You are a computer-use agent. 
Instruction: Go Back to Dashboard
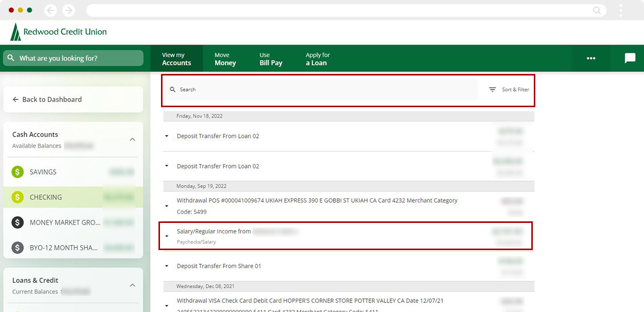point(73,100)
